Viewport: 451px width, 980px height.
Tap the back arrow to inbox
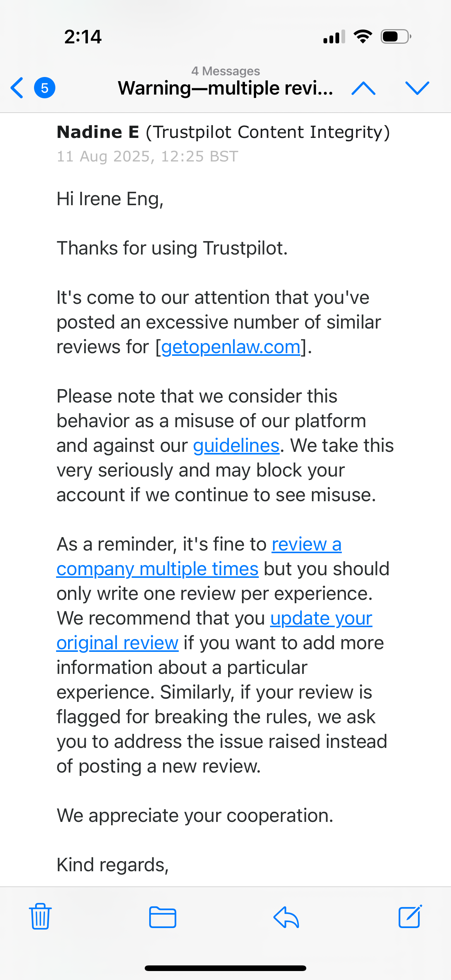[17, 88]
